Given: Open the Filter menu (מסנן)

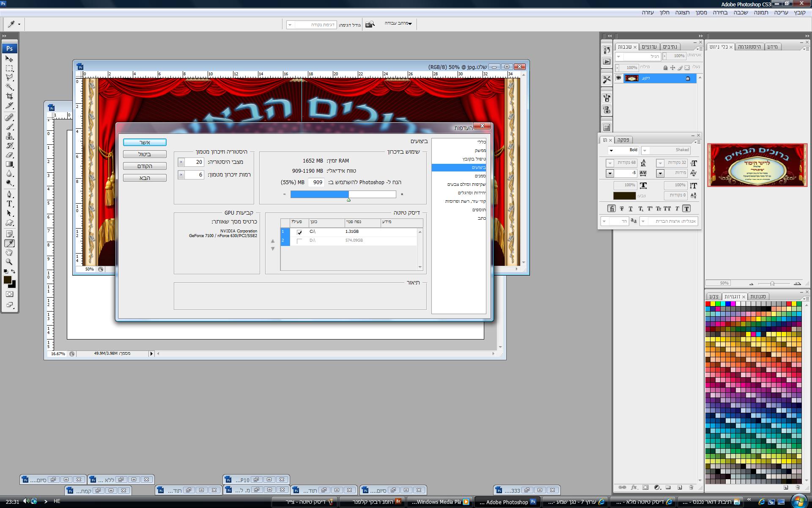Looking at the screenshot, I should coord(701,12).
